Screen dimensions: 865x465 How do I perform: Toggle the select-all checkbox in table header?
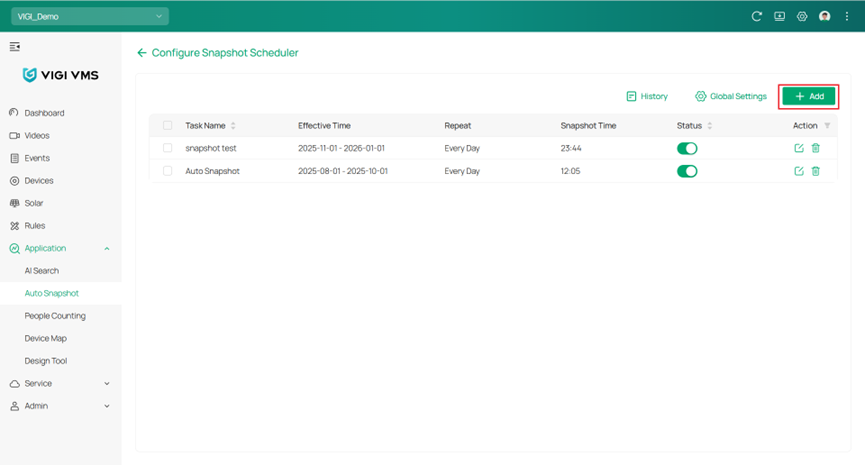click(x=167, y=125)
